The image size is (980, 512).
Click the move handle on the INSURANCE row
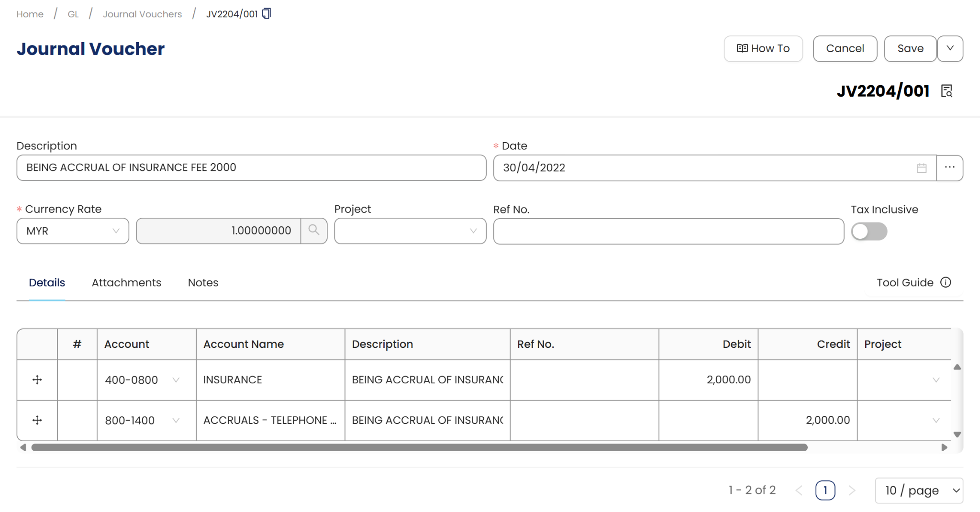click(x=37, y=380)
